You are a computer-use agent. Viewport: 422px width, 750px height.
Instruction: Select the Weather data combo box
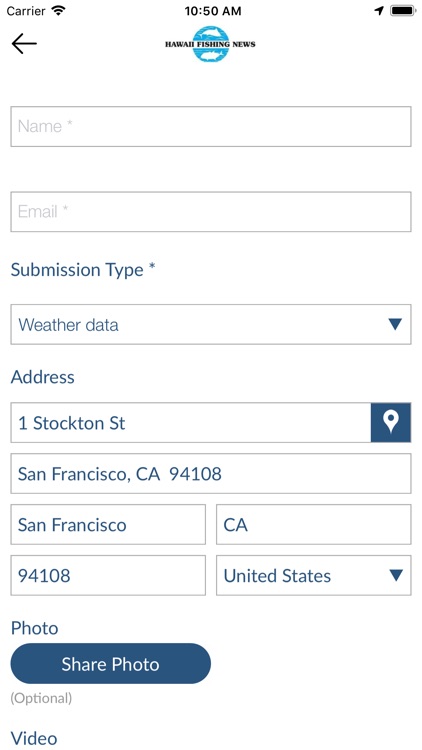pyautogui.click(x=211, y=324)
